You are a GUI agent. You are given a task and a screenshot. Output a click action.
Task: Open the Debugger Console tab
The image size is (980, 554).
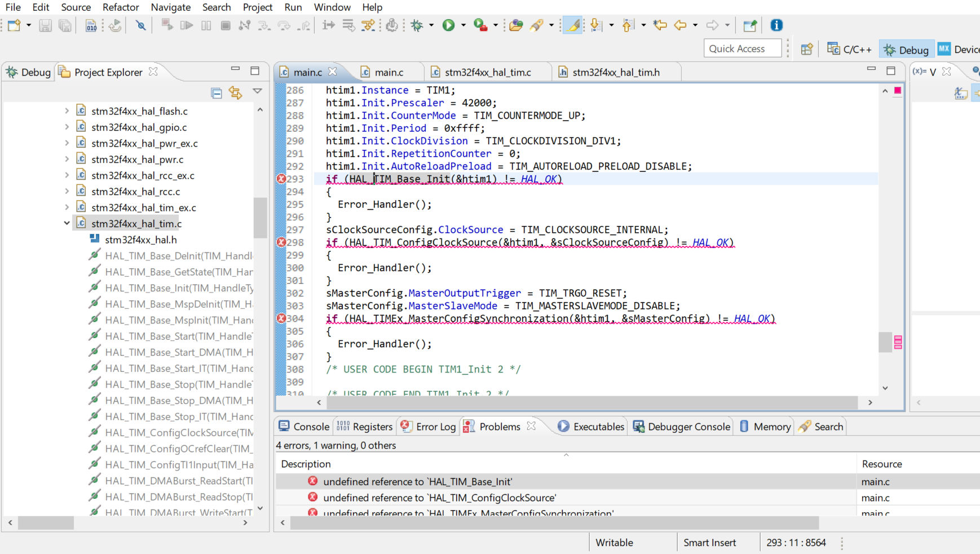[x=681, y=427]
